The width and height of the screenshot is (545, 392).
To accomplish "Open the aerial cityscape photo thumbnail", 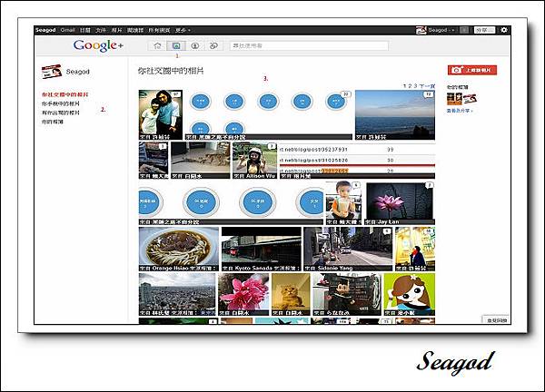I will 177,294.
